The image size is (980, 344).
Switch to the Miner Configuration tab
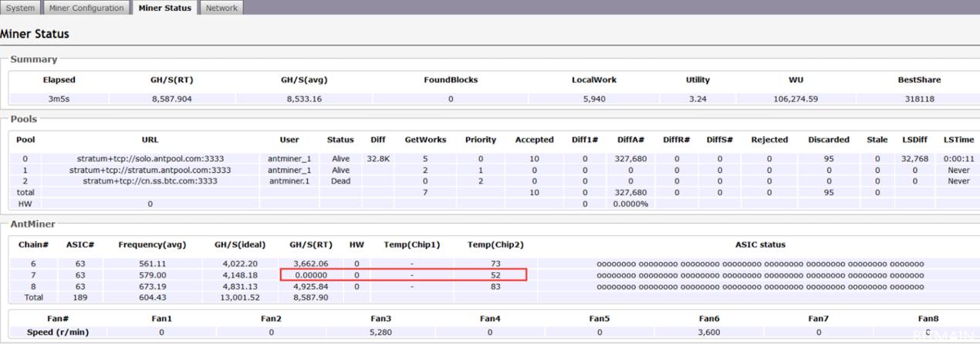click(x=86, y=8)
